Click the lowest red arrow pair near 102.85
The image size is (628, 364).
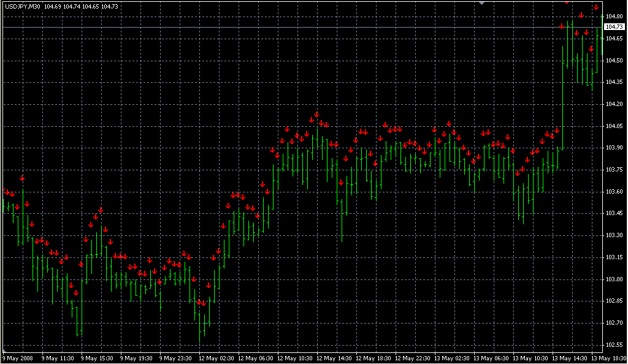(201, 303)
